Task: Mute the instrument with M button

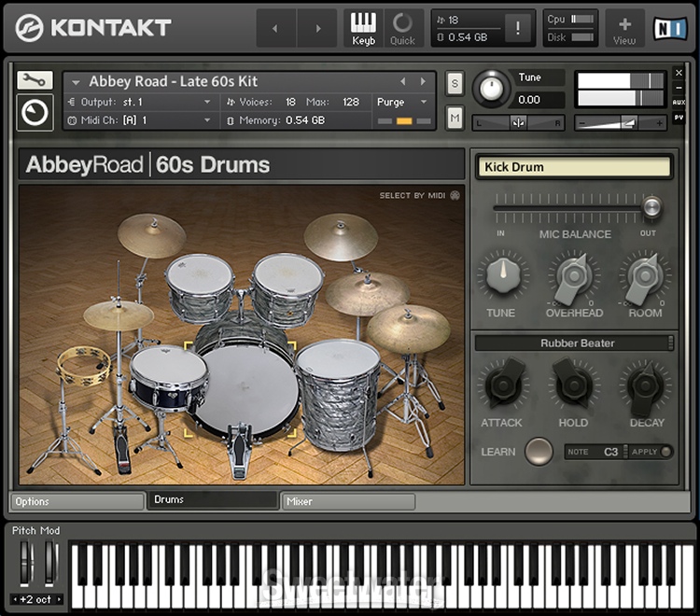Action: coord(455,119)
